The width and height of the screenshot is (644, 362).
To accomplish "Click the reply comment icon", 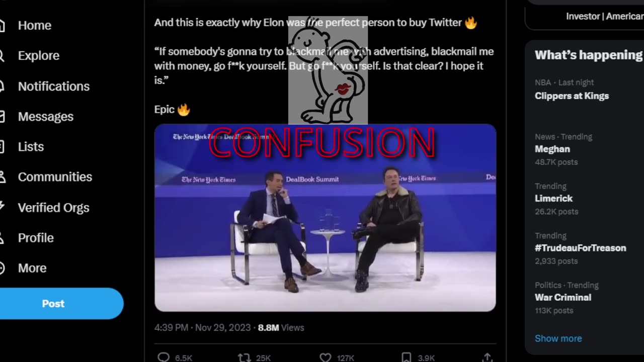I will point(164,357).
